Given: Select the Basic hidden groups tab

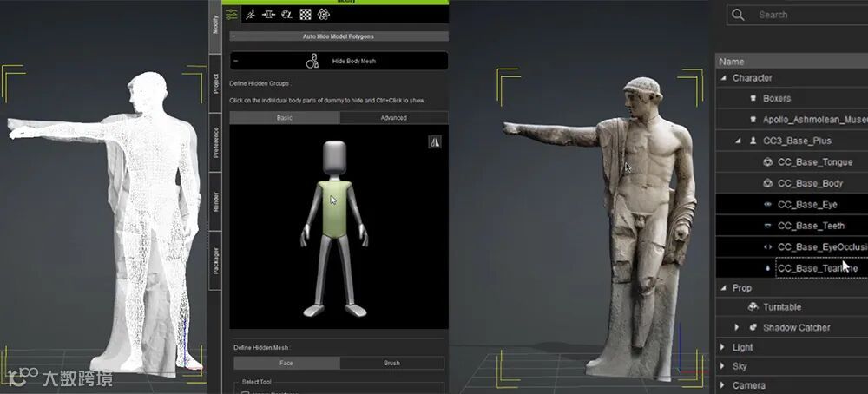Looking at the screenshot, I should [285, 118].
